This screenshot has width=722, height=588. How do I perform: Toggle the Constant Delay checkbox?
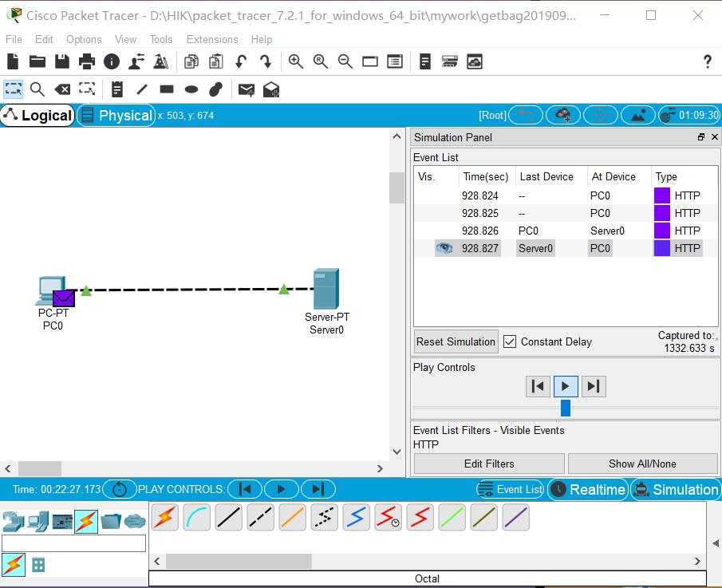(x=510, y=341)
